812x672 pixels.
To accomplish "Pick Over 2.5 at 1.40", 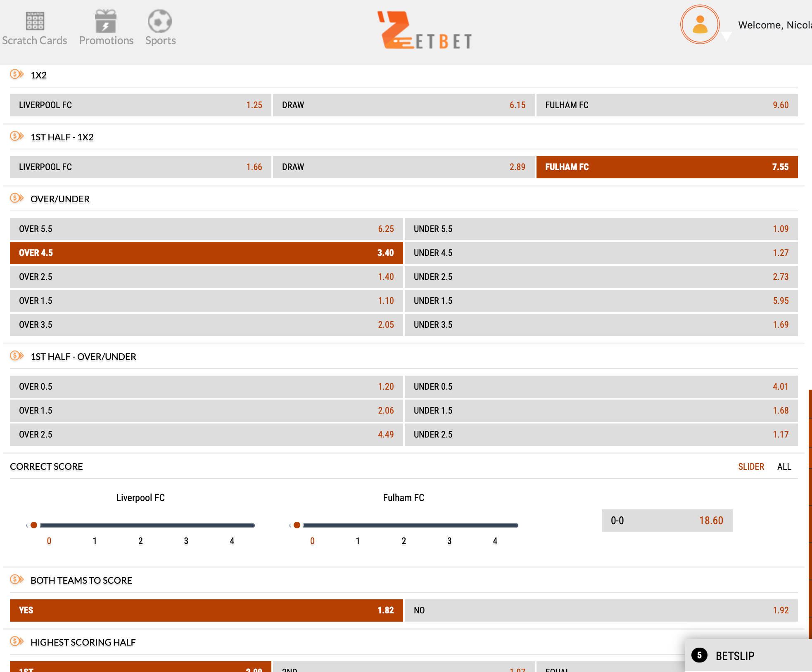I will (x=206, y=277).
